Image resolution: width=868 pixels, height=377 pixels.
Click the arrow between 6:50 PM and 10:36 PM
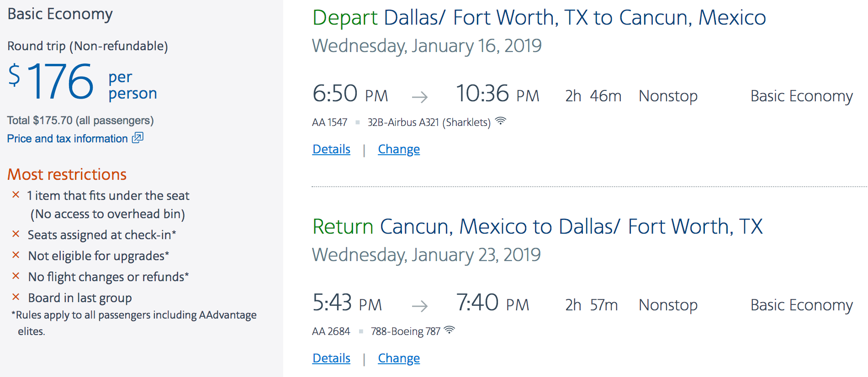coord(419,97)
